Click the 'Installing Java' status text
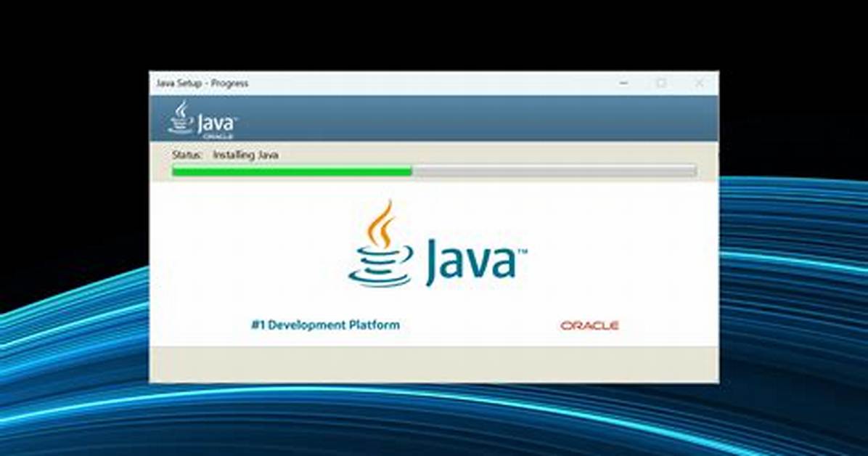 point(245,155)
